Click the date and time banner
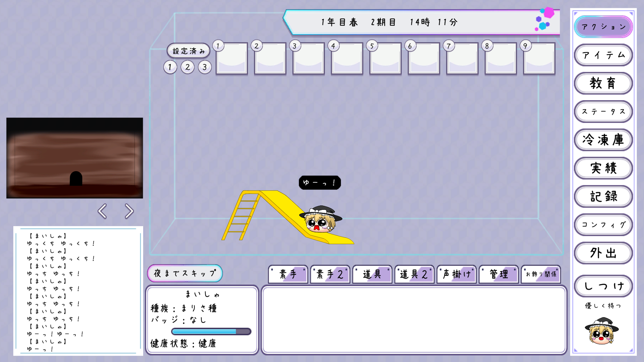644x362 pixels. click(422, 22)
